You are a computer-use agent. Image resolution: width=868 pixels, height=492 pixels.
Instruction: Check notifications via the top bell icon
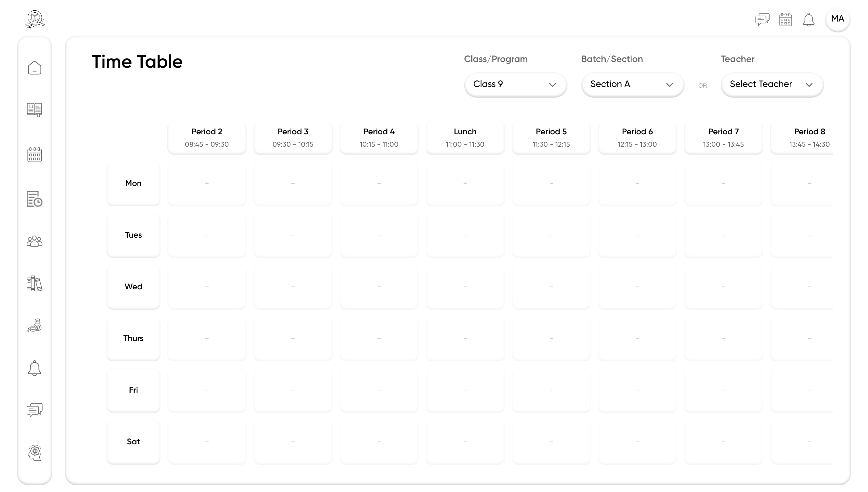(x=809, y=20)
